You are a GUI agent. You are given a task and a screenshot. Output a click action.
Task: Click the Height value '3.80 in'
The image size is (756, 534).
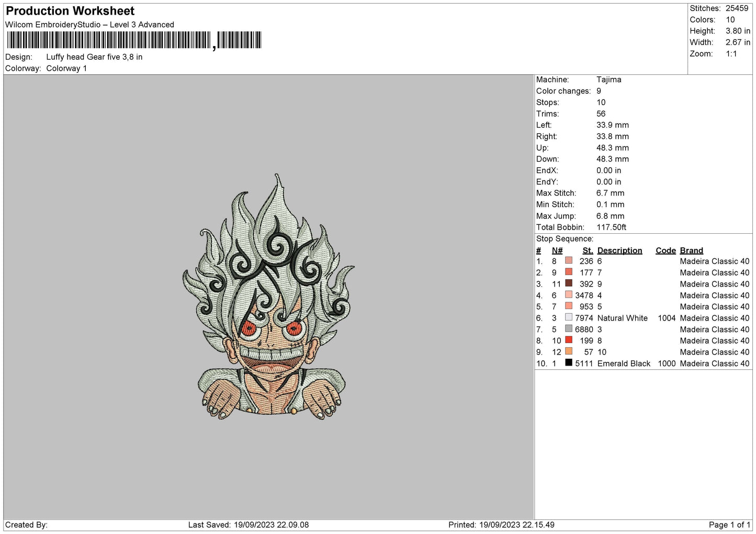[x=738, y=31]
